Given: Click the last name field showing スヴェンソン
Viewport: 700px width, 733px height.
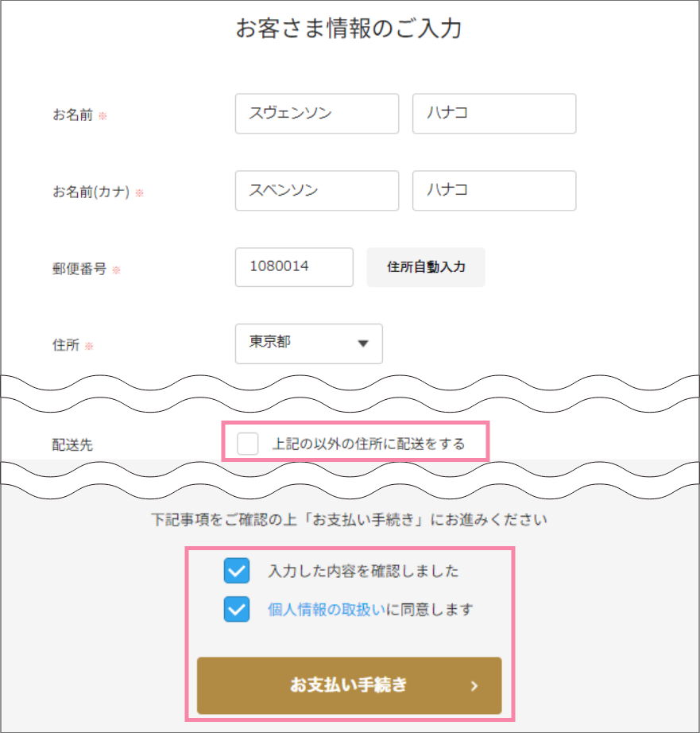Looking at the screenshot, I should [316, 114].
